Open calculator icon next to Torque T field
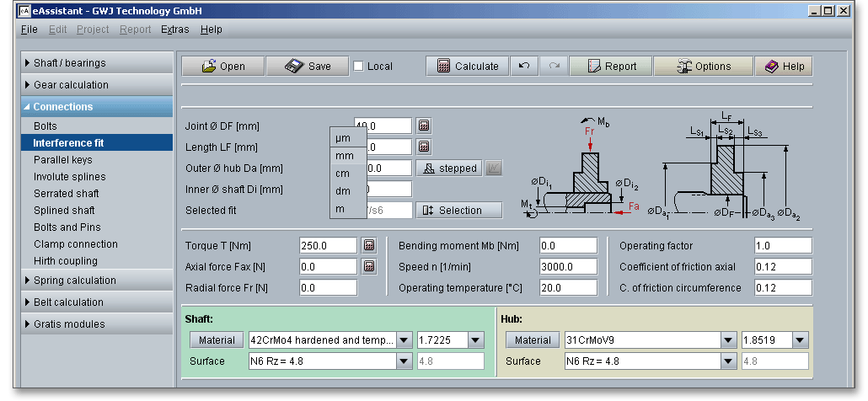Image resolution: width=868 pixels, height=401 pixels. point(368,246)
